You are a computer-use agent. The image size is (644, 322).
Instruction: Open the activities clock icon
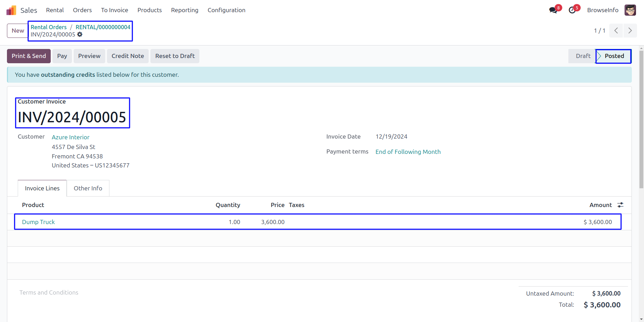(572, 10)
